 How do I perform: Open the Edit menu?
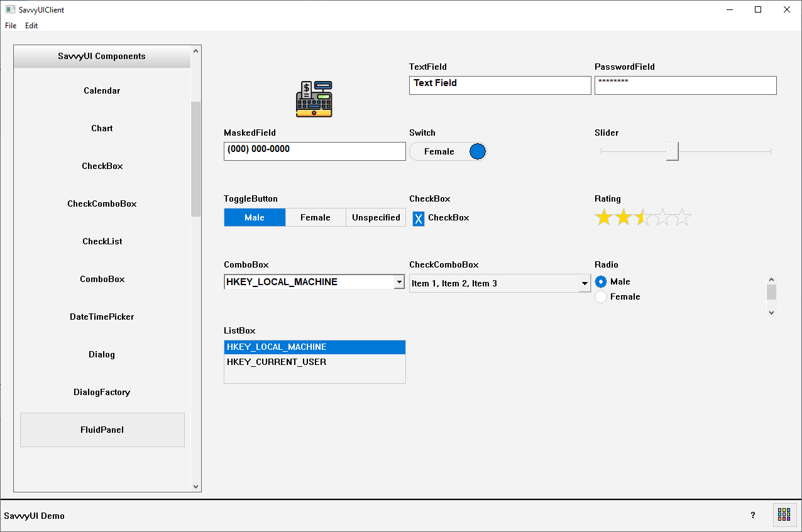(x=31, y=26)
